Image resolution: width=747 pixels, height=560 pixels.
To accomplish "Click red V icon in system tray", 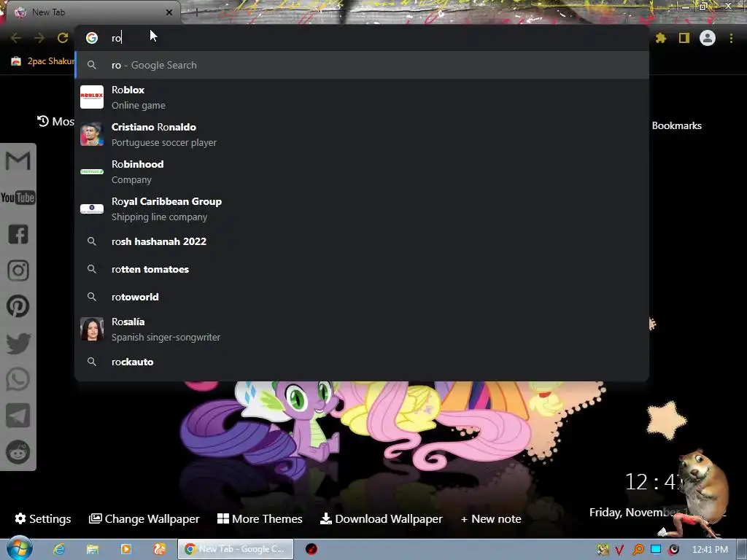I will (x=619, y=550).
